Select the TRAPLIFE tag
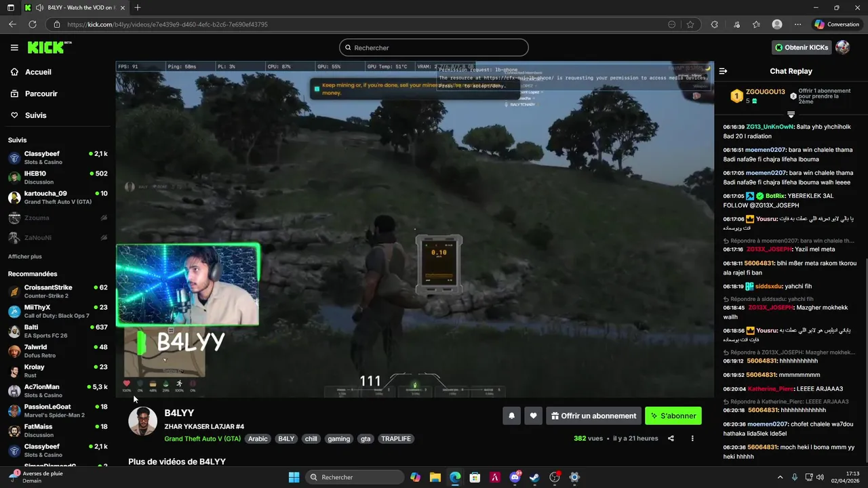 tap(396, 439)
